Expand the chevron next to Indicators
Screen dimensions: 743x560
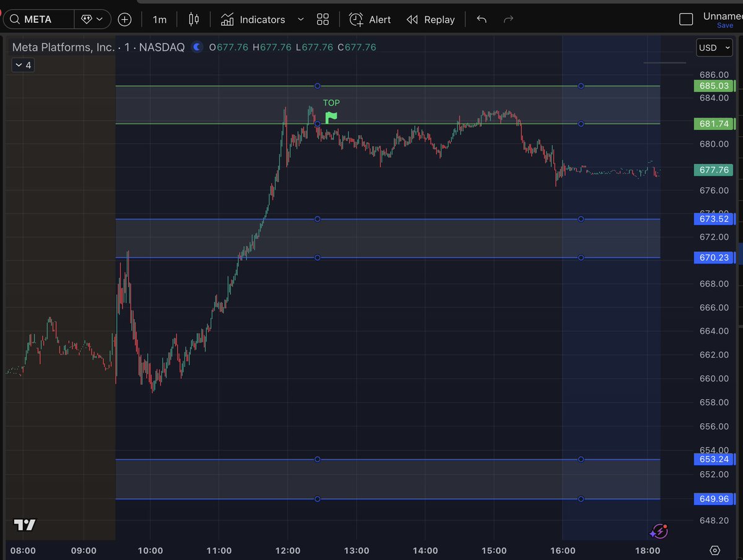300,19
